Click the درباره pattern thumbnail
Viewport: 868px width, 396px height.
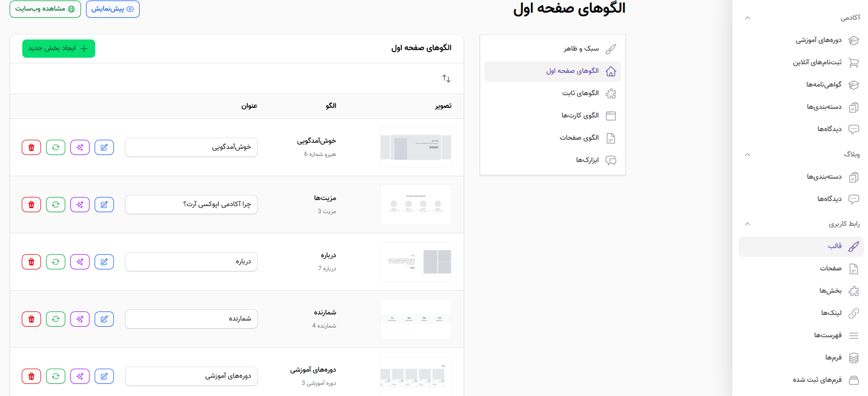[416, 262]
